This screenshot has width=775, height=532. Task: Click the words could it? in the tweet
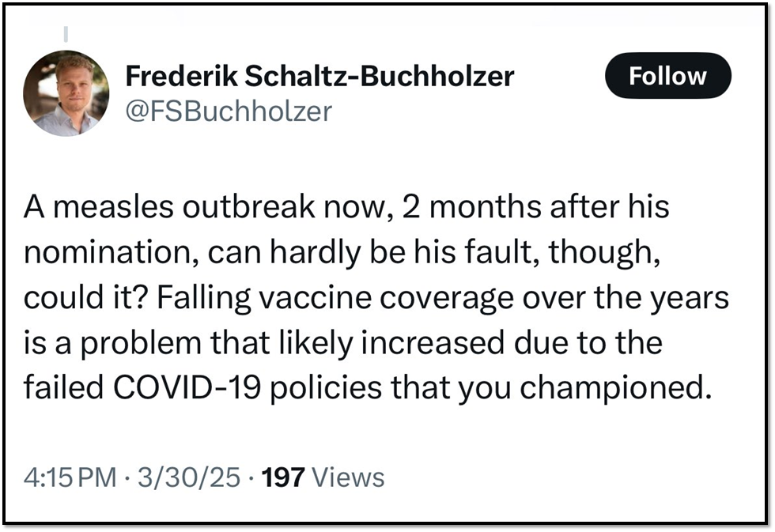point(86,298)
